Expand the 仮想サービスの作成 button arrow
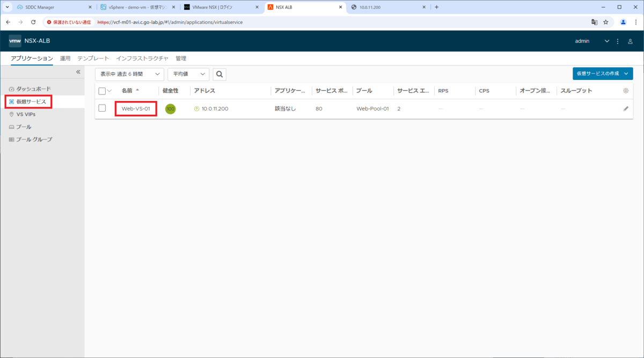 (x=626, y=74)
